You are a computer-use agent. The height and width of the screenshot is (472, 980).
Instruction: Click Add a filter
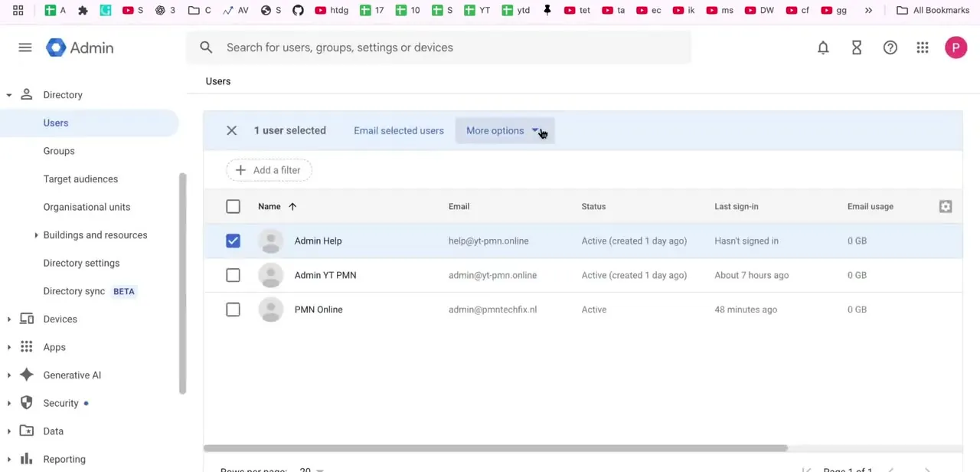(269, 170)
